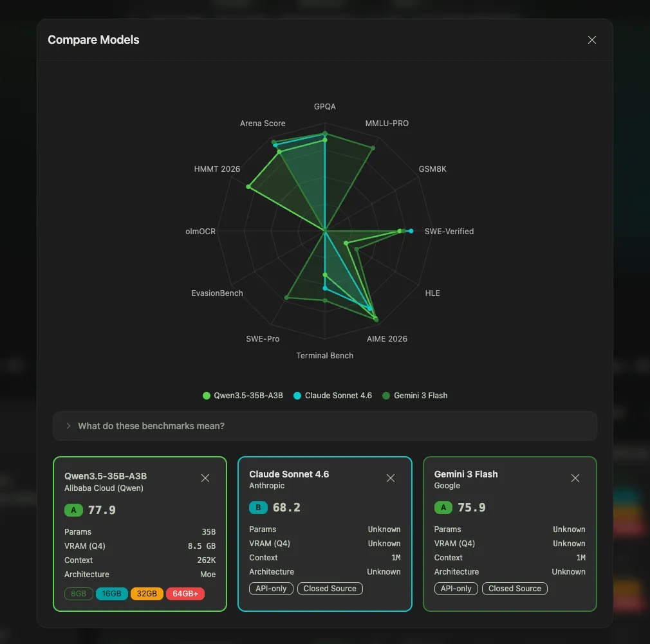Screen dimensions: 650x644
Task: Open the Closed Source tag on Gemini card
Action: point(515,588)
